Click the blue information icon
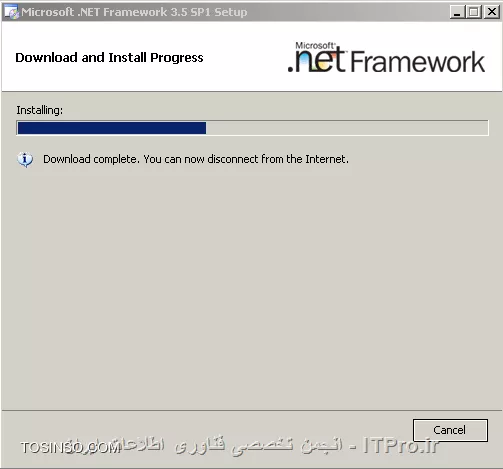 pos(25,160)
